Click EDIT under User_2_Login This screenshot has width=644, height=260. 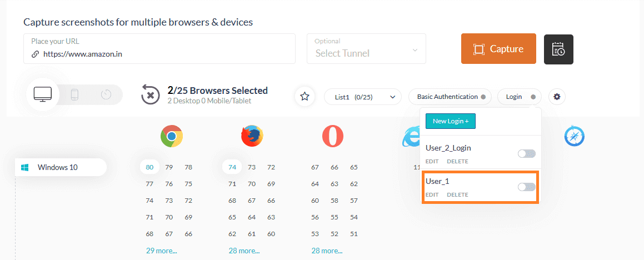432,162
